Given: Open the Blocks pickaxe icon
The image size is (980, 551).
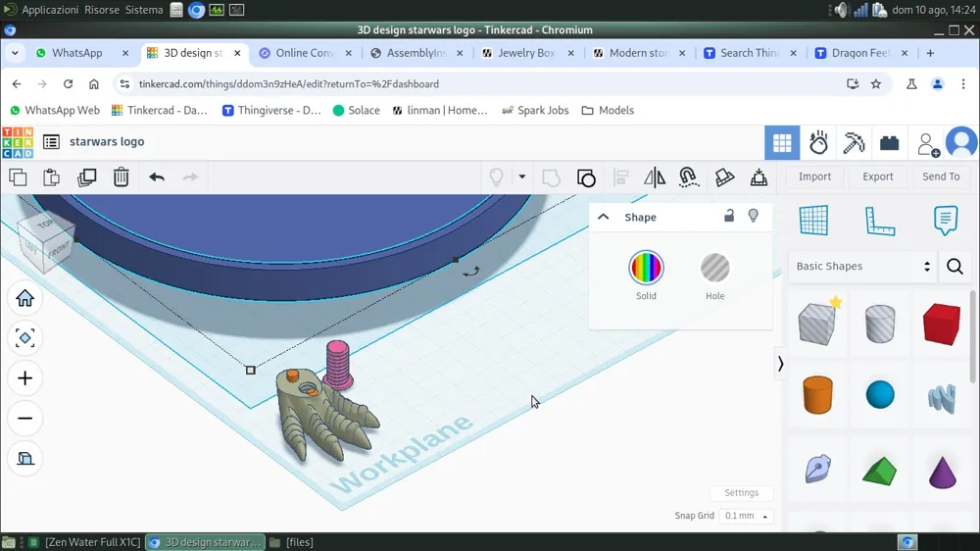Looking at the screenshot, I should pos(854,143).
